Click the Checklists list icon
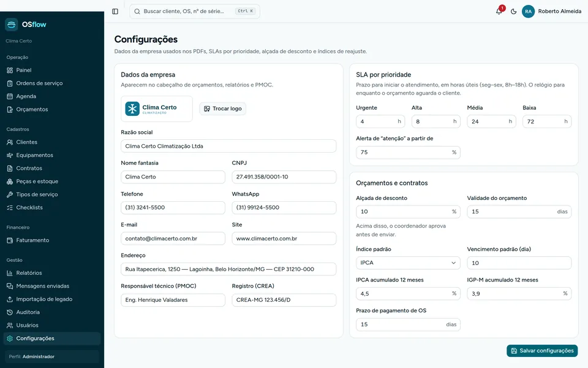 (x=10, y=208)
